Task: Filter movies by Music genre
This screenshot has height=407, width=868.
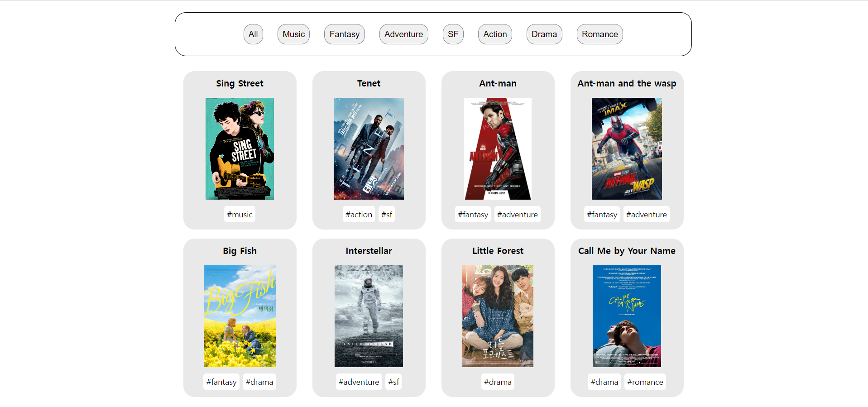Action: (293, 34)
